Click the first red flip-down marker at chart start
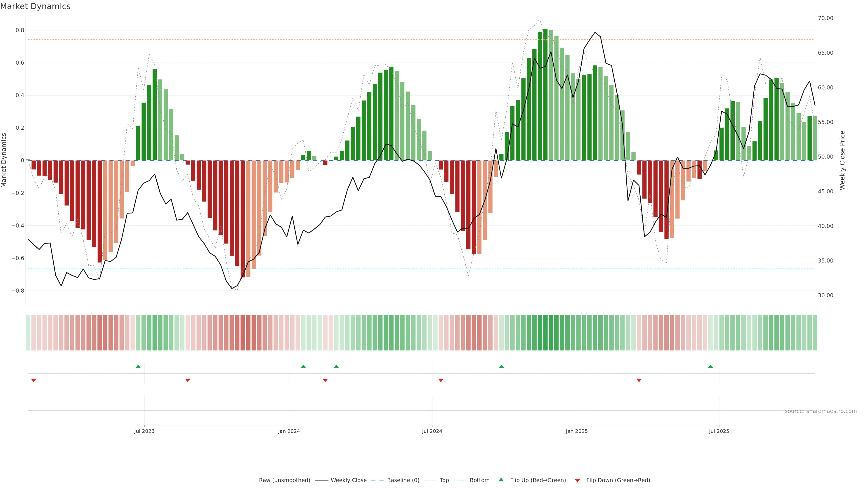Image resolution: width=868 pixels, height=488 pixels. (x=34, y=380)
